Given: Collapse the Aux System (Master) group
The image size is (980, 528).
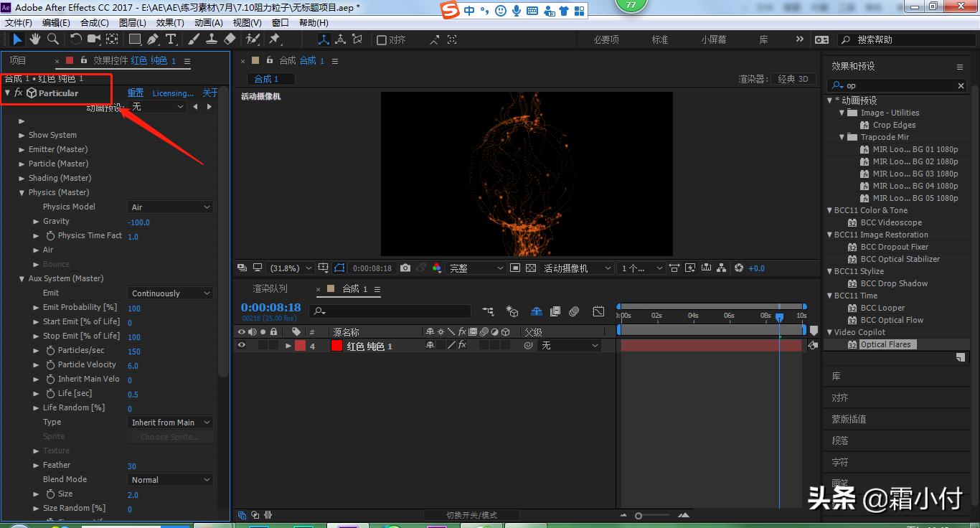Looking at the screenshot, I should 22,278.
